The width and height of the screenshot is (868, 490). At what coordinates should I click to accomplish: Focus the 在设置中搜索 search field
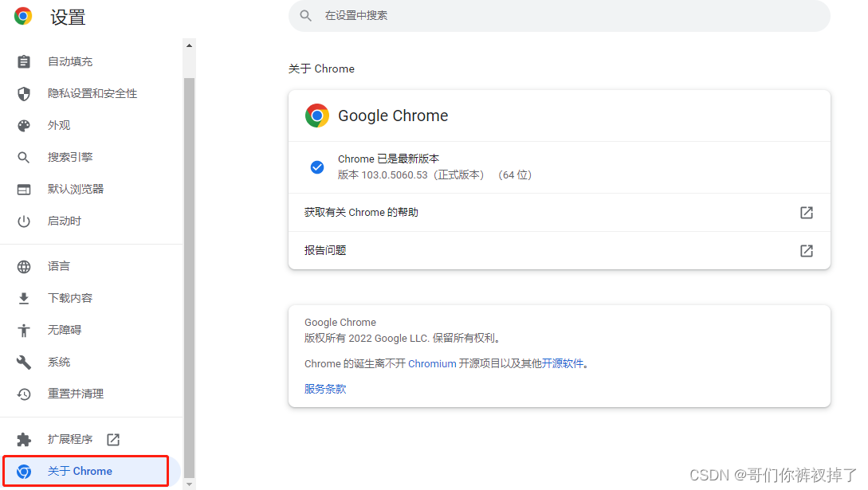click(559, 15)
